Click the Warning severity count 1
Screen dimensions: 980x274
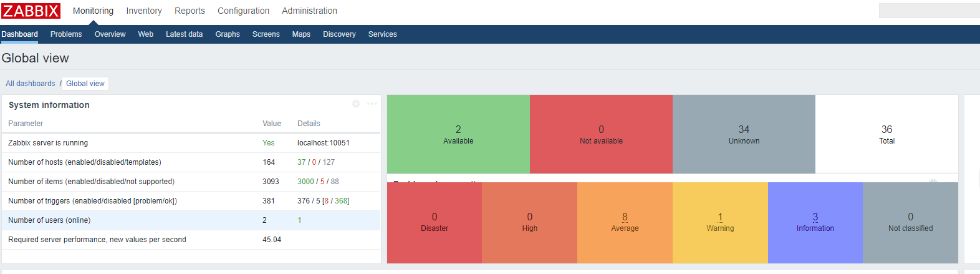[x=720, y=217]
